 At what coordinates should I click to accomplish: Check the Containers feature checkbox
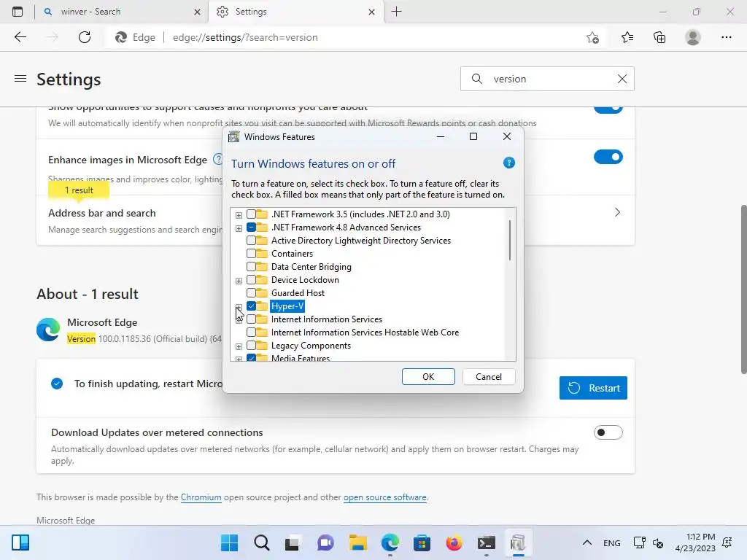click(x=251, y=253)
